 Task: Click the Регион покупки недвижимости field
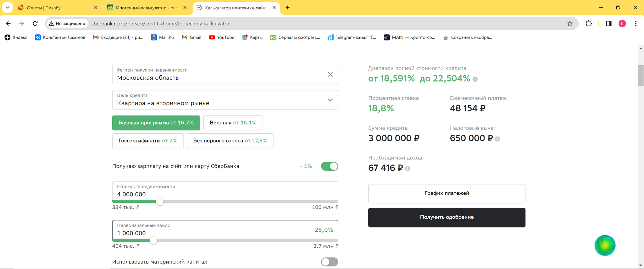point(225,74)
